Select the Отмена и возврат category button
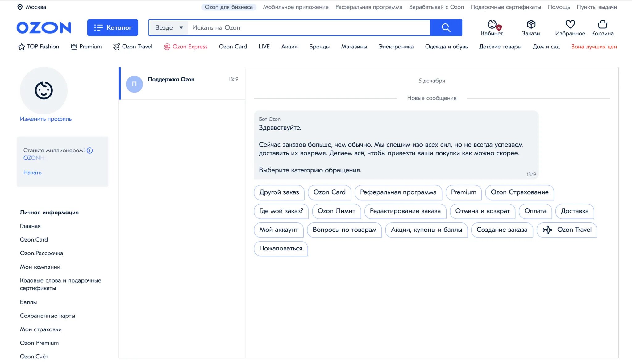The height and width of the screenshot is (364, 632). (481, 211)
